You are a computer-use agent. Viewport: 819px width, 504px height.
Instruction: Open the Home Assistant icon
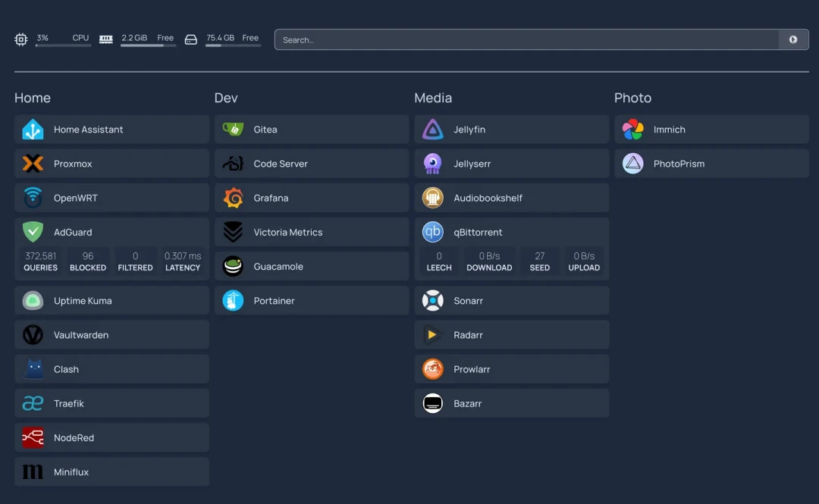tap(33, 130)
